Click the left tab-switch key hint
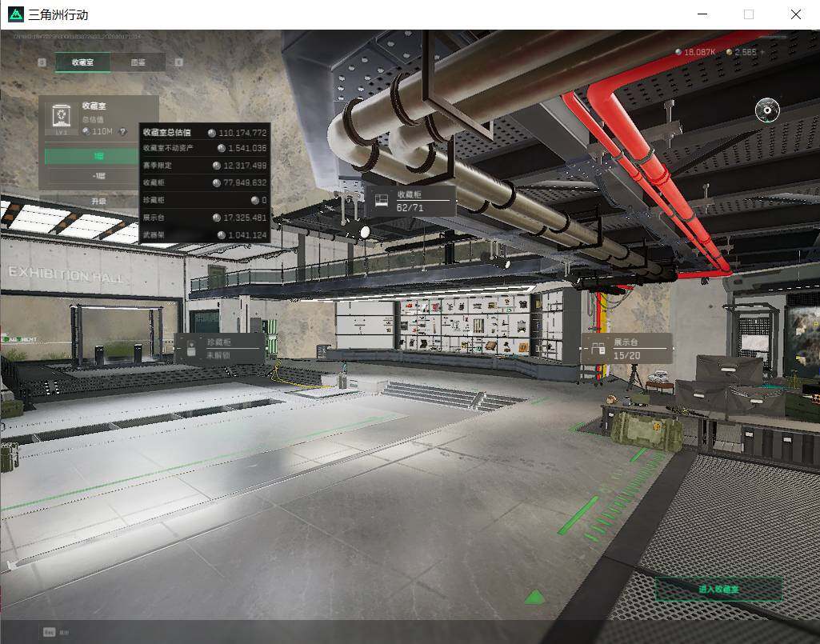The image size is (820, 644). pyautogui.click(x=42, y=62)
